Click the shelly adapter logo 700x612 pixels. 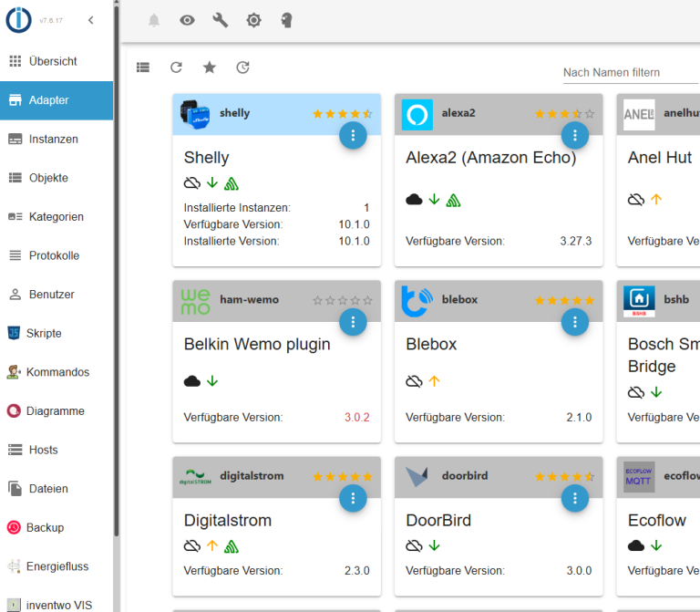click(195, 114)
